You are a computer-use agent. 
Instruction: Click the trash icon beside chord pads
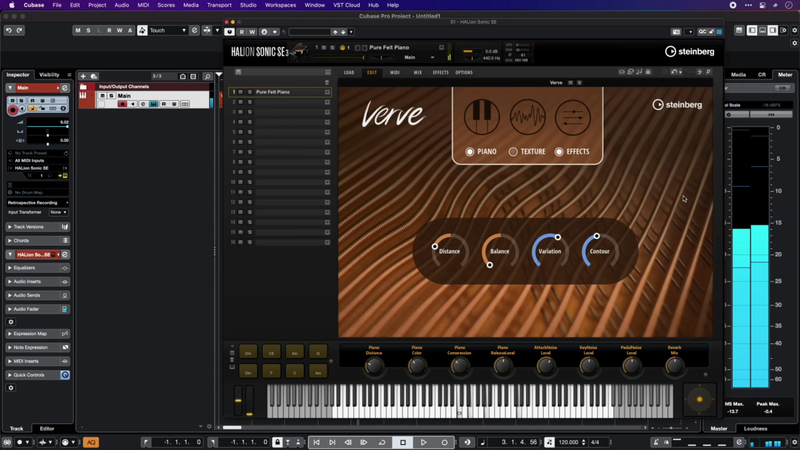[232, 360]
